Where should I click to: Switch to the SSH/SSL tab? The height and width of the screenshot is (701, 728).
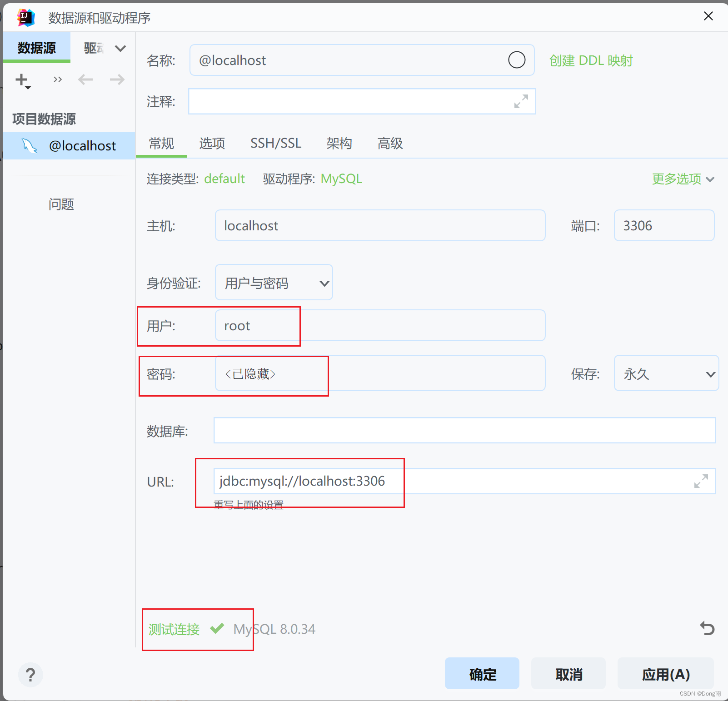275,144
